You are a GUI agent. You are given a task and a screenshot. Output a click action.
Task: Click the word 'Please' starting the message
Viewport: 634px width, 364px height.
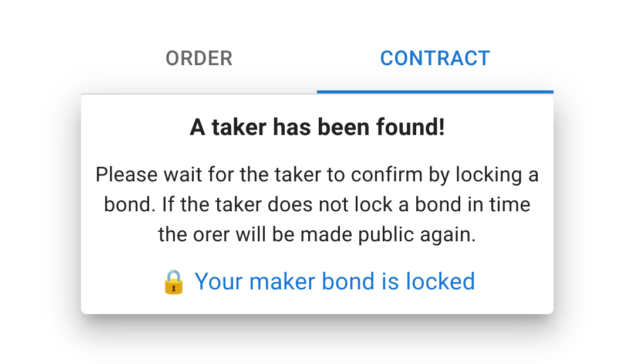click(127, 174)
